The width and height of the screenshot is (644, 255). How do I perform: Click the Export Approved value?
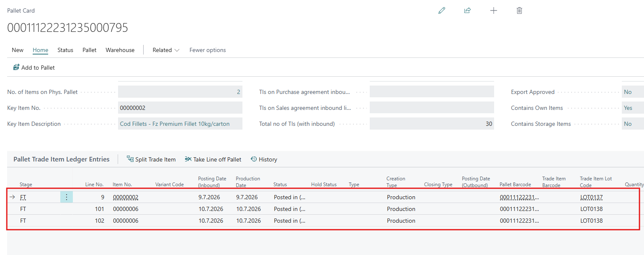tap(633, 92)
